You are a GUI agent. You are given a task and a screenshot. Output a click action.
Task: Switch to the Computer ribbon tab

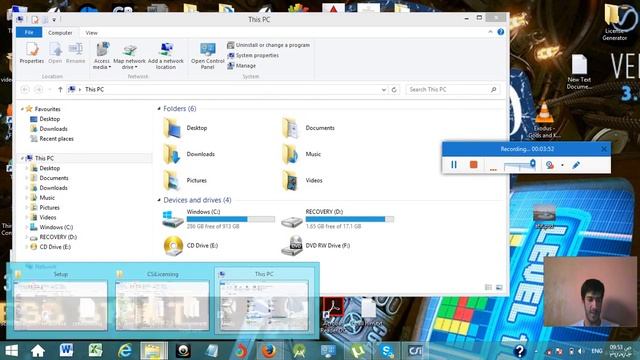coord(60,33)
